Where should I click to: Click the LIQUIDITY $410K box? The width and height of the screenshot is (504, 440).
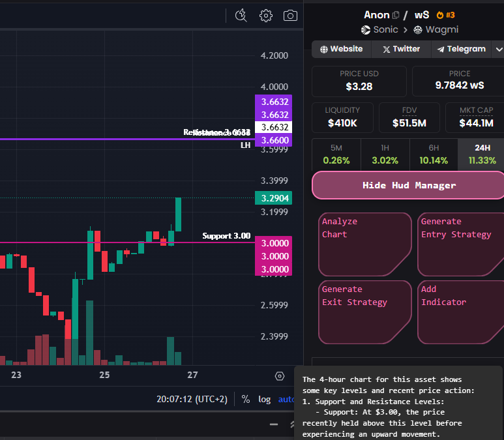[x=342, y=117]
